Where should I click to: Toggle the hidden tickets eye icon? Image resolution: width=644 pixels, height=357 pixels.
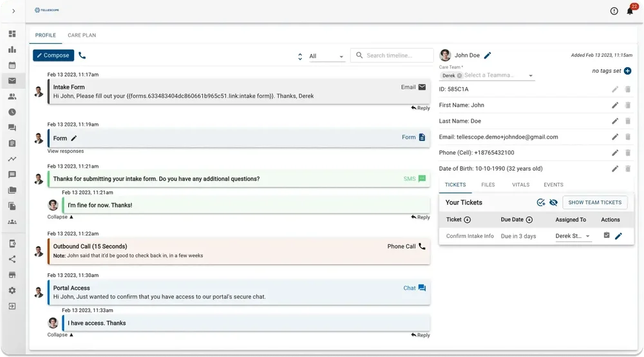click(554, 202)
